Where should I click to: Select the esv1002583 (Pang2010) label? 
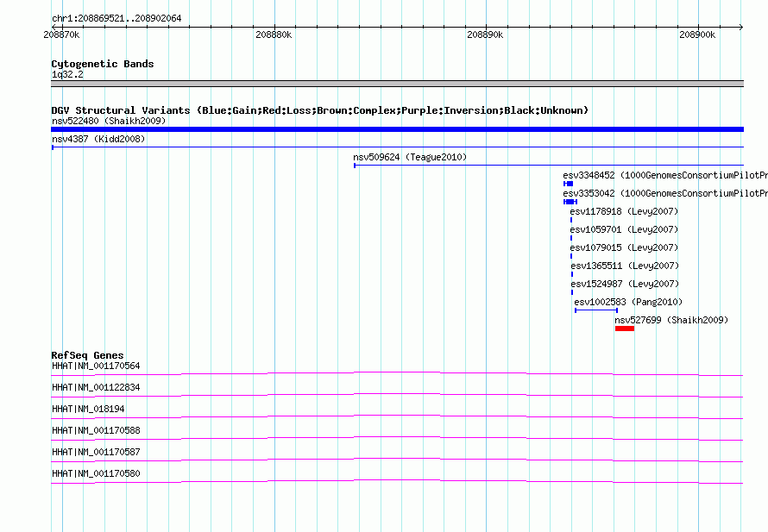628,302
